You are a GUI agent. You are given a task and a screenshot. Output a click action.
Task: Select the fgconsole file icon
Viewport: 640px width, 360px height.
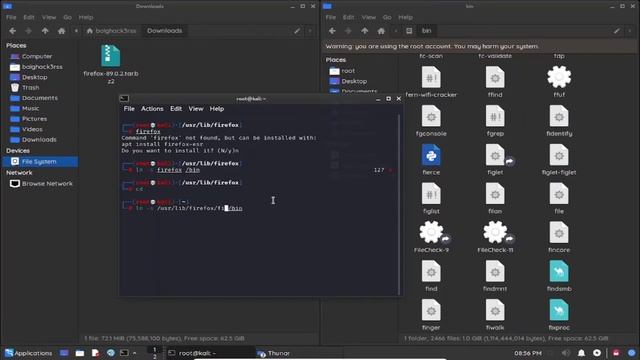coord(431,116)
